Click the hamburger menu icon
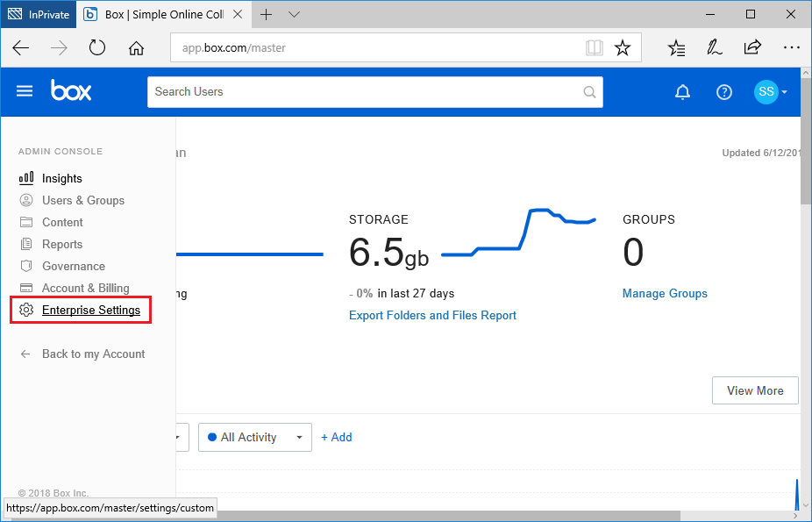The image size is (812, 522). pos(25,91)
